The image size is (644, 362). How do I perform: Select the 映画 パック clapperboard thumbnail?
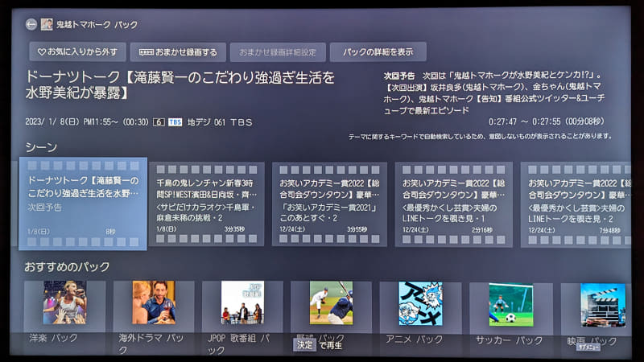603,306
